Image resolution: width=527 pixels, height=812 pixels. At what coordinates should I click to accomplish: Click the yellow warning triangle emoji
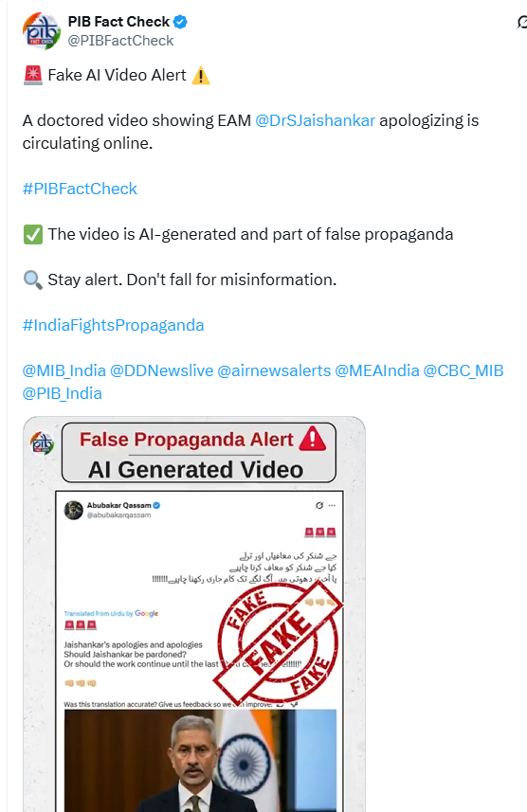pyautogui.click(x=201, y=76)
